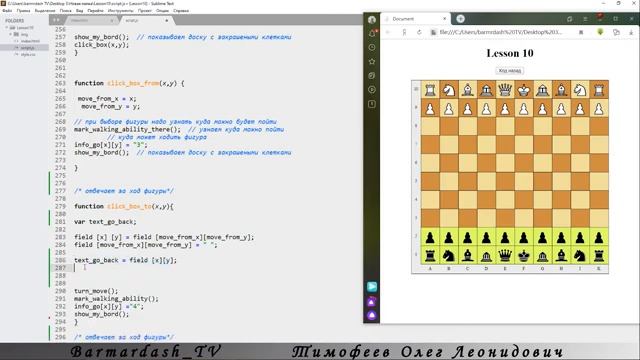Click the tab navigation arrows in Sublime
The image size is (640, 360).
(x=56, y=20)
